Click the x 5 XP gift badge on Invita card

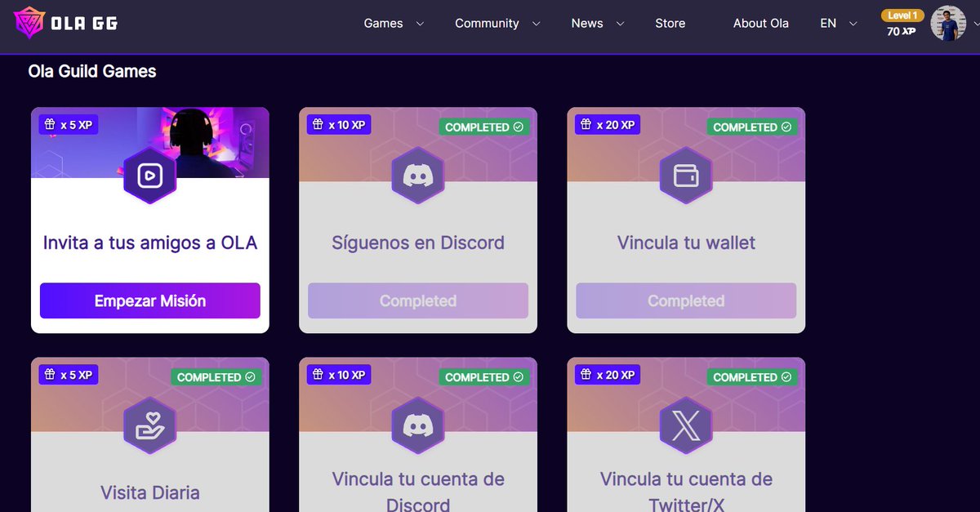(x=69, y=125)
